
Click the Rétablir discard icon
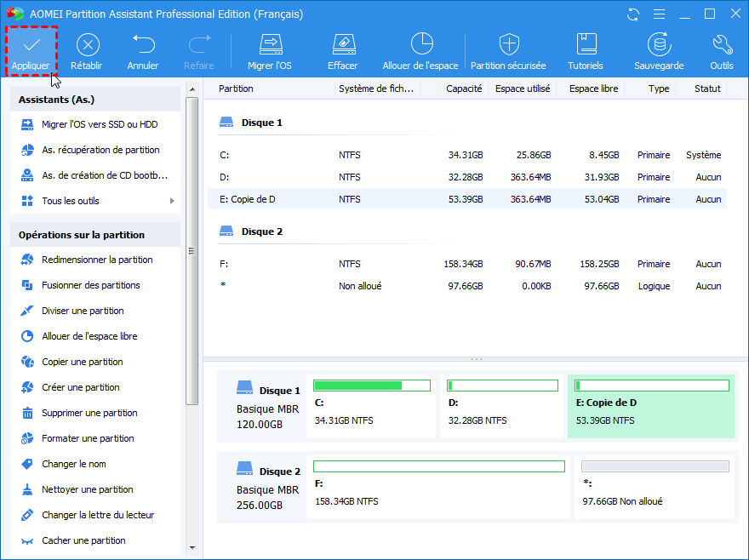pos(88,45)
